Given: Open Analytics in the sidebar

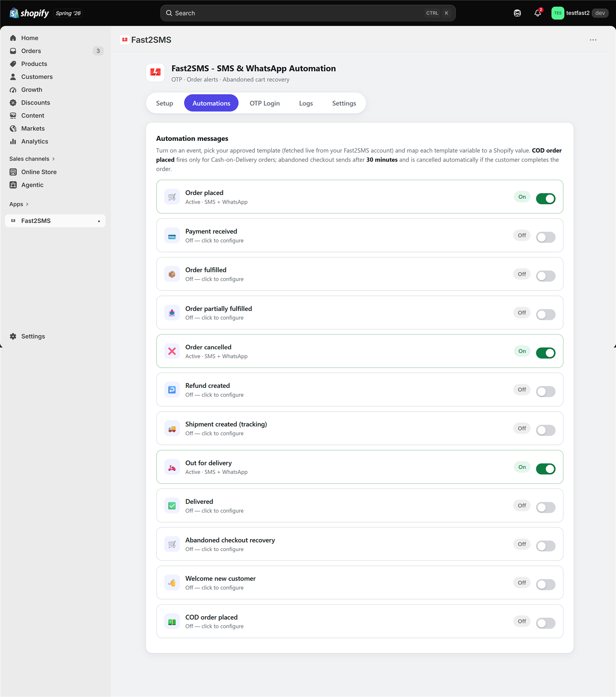Looking at the screenshot, I should click(55, 142).
